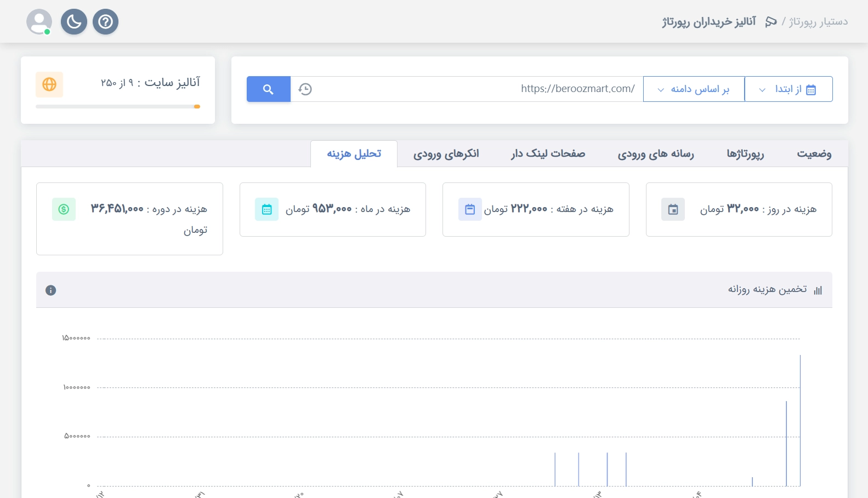Screen dimensions: 868x498
Task: Toggle dark mode moon icon
Action: (x=74, y=22)
